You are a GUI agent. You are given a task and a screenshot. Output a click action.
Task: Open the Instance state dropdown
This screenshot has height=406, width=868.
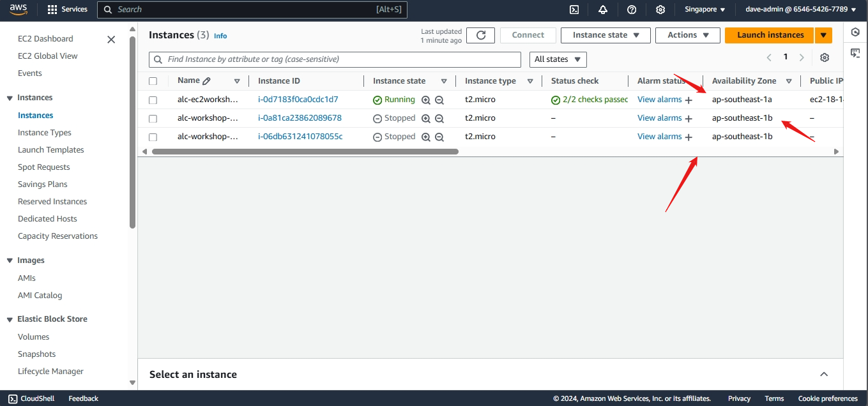pos(605,35)
